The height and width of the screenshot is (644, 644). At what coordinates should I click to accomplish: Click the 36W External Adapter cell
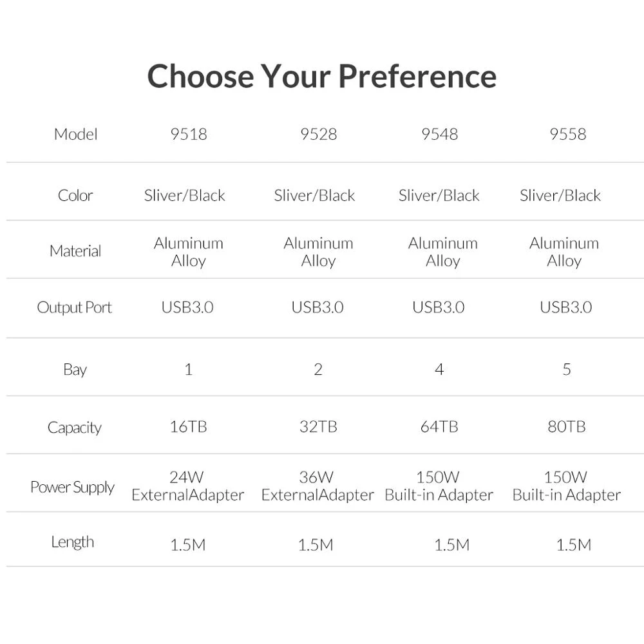coord(317,486)
